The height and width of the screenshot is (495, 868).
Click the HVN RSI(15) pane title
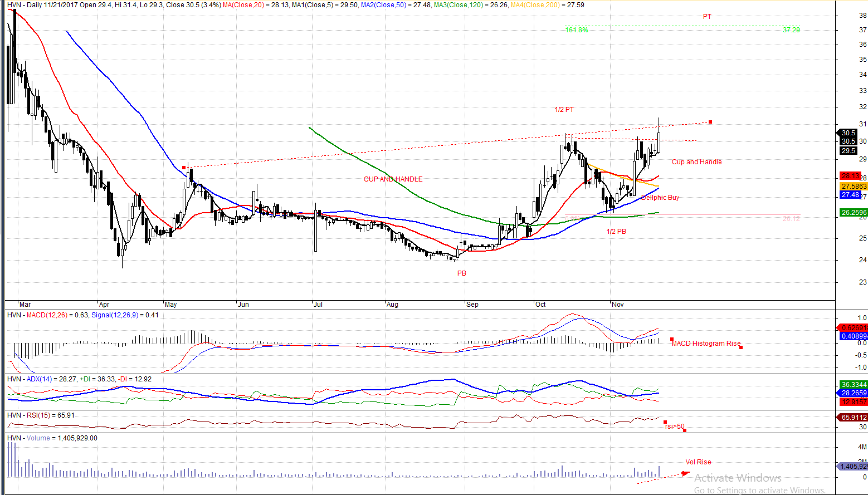point(41,415)
